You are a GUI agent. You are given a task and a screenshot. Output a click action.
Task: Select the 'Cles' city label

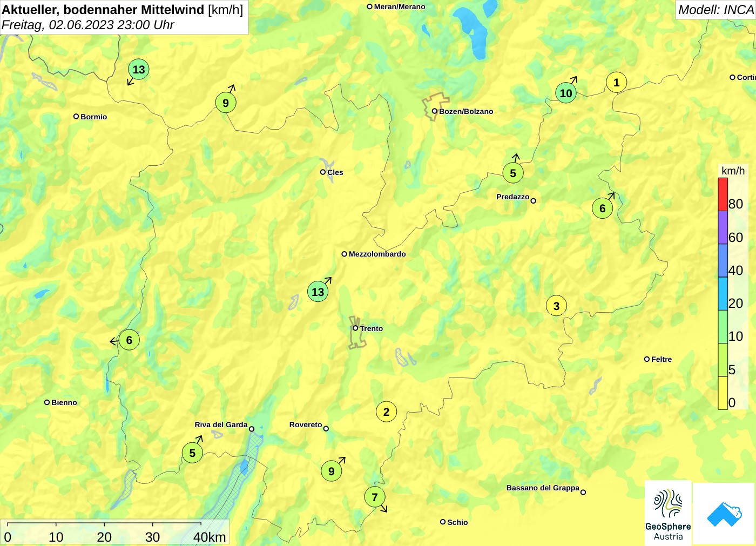tap(335, 172)
